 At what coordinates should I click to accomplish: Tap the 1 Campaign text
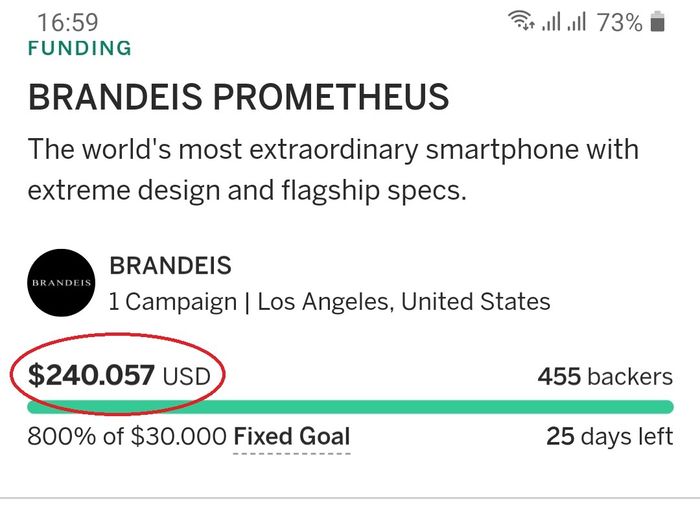[x=172, y=301]
